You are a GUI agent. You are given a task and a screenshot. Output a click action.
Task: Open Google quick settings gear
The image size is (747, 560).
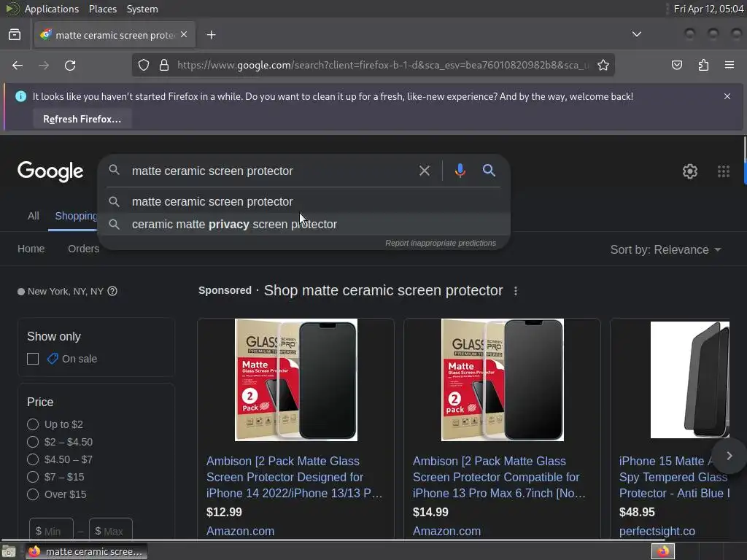tap(690, 171)
